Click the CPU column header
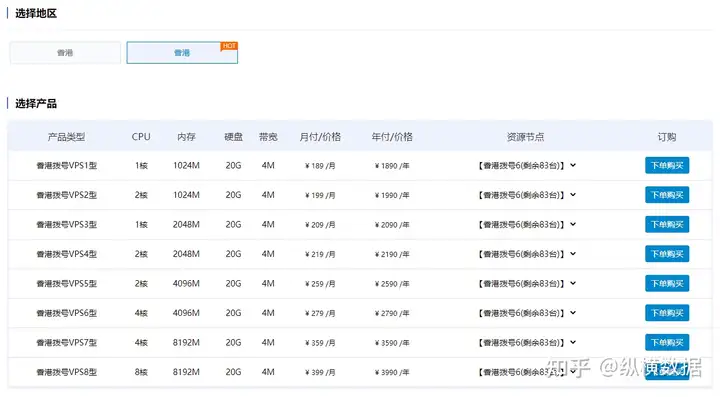 coord(141,137)
